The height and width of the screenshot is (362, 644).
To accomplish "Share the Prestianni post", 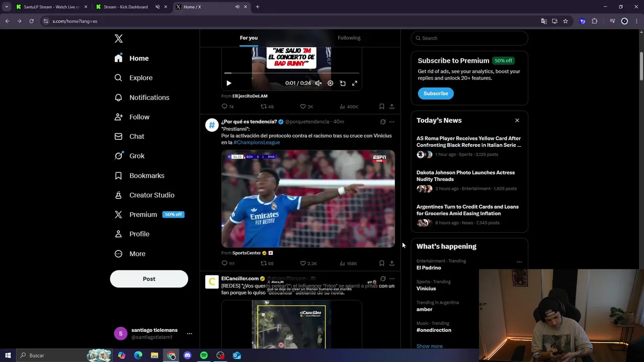I will (392, 263).
